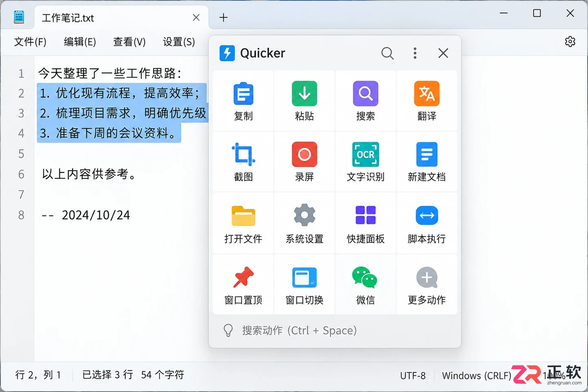Click line number 7 in the gutter

[21, 195]
